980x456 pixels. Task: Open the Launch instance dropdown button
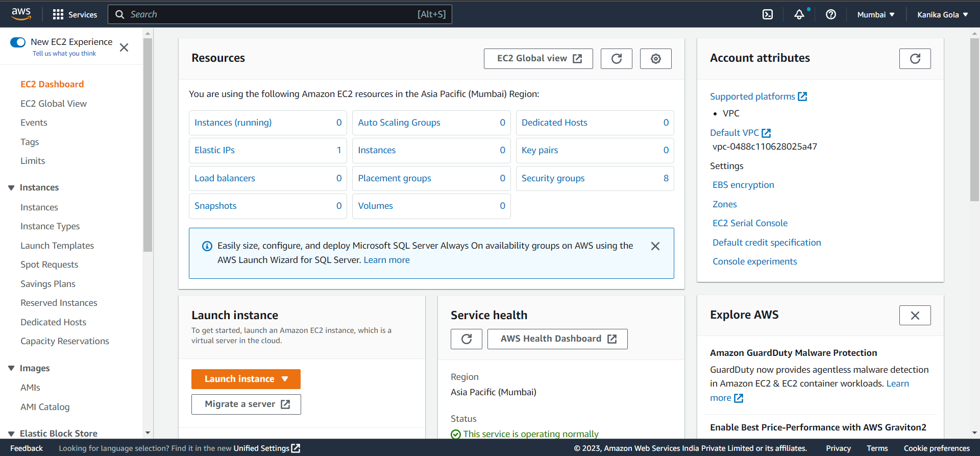pos(246,379)
